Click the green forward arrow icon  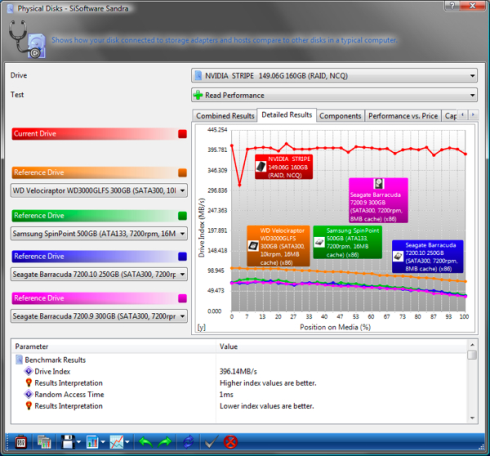pyautogui.click(x=165, y=442)
